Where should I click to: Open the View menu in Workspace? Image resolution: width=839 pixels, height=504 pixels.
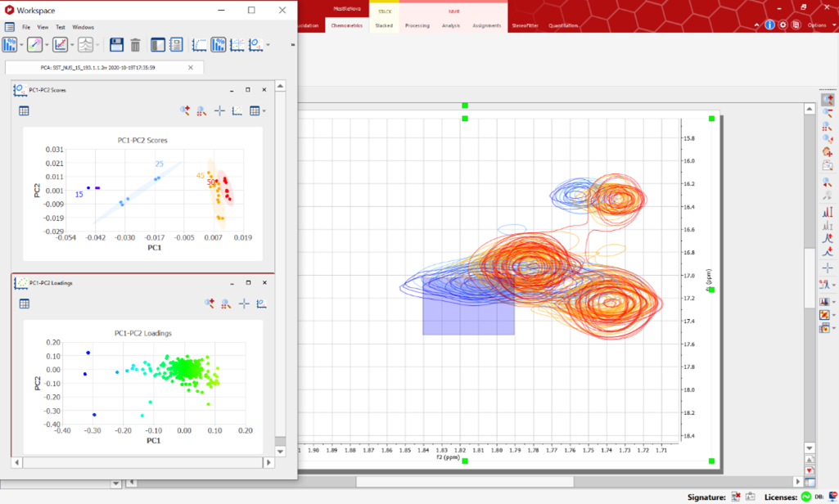pos(43,27)
